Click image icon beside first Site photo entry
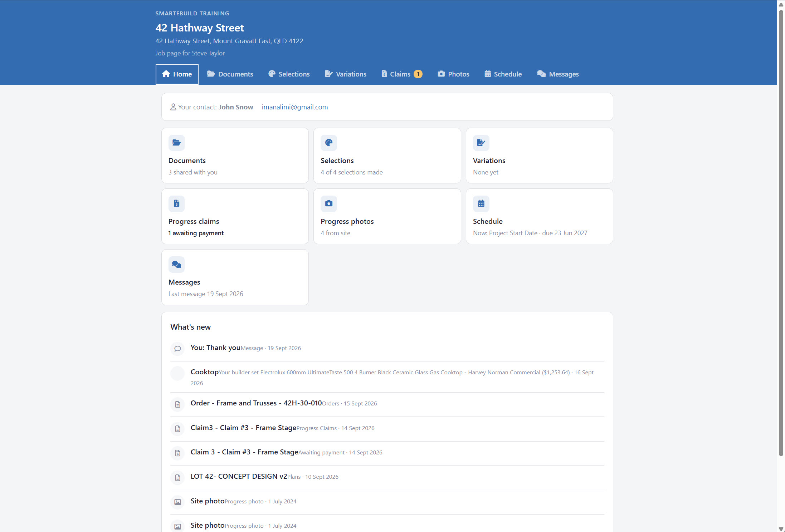785x532 pixels. point(177,502)
